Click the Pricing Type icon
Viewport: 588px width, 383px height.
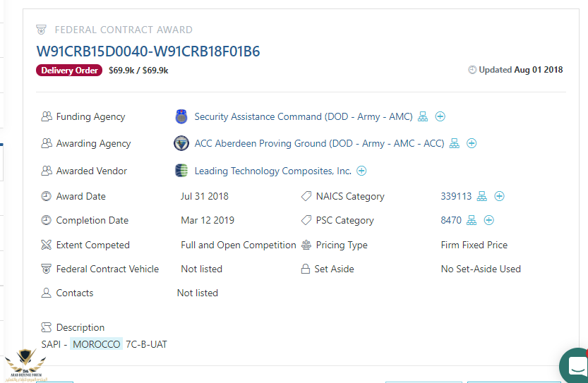pyautogui.click(x=306, y=245)
